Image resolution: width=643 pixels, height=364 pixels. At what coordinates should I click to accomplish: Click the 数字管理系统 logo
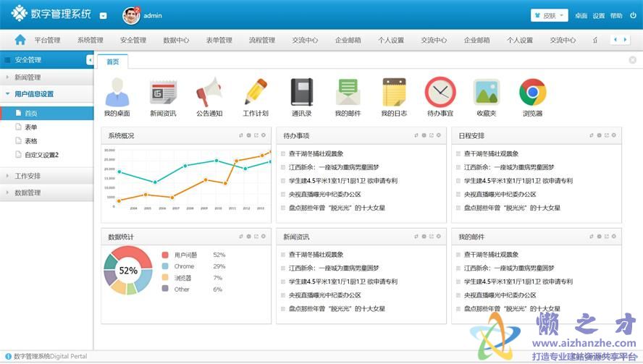pos(51,14)
